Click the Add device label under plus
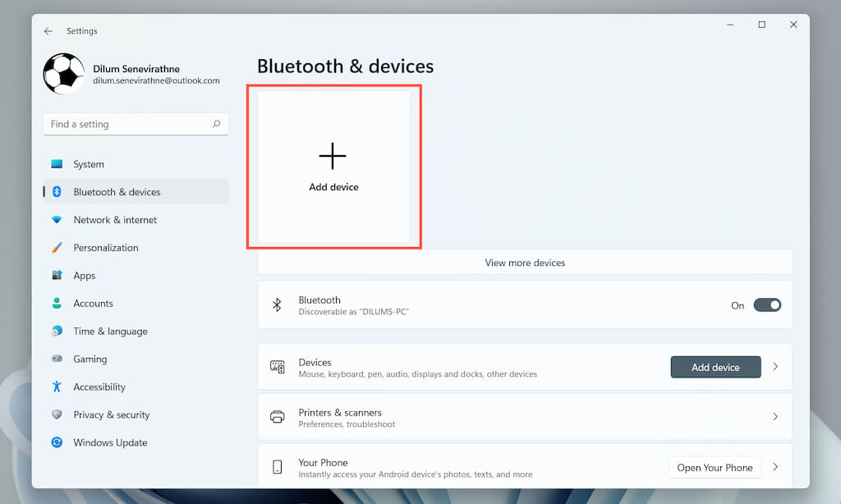Viewport: 841px width, 504px height. tap(333, 187)
